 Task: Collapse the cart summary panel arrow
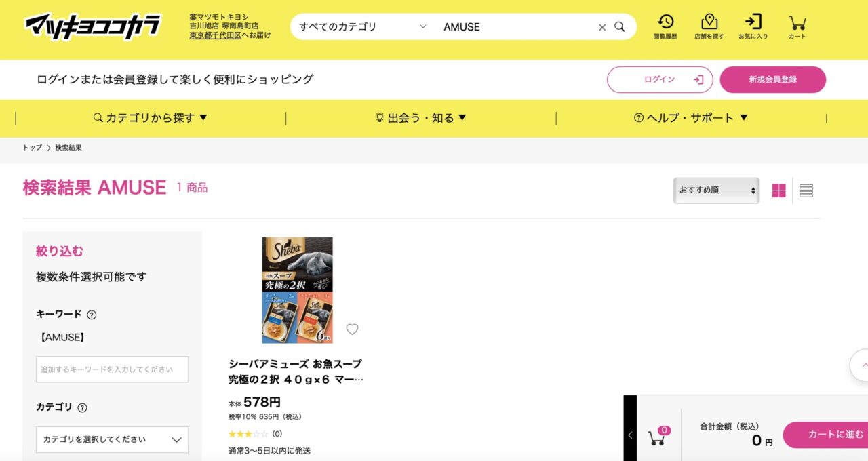click(630, 435)
